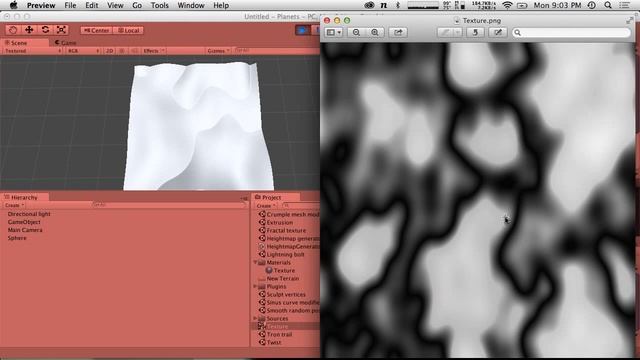The height and width of the screenshot is (360, 640).
Task: Click the Preview highlight pen button
Action: pyautogui.click(x=445, y=32)
